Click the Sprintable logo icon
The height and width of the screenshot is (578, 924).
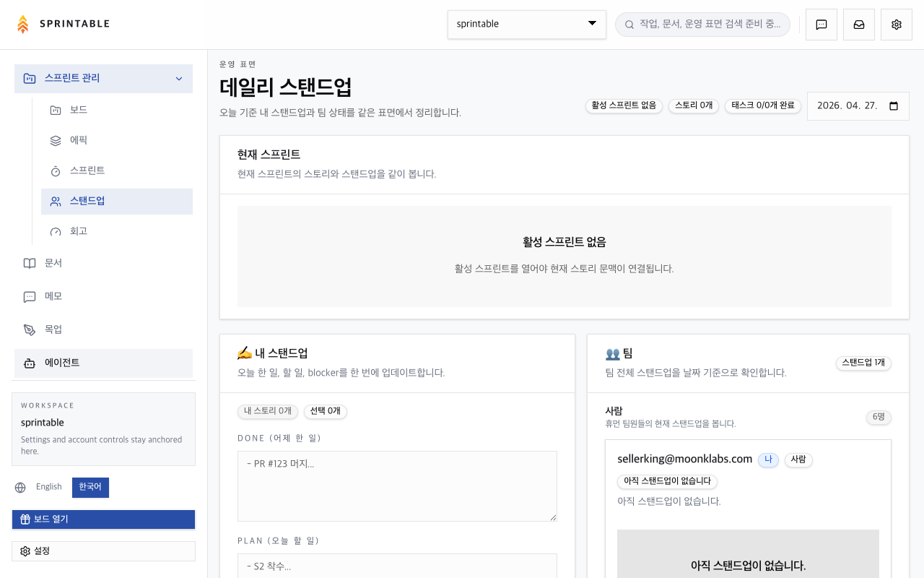point(23,24)
